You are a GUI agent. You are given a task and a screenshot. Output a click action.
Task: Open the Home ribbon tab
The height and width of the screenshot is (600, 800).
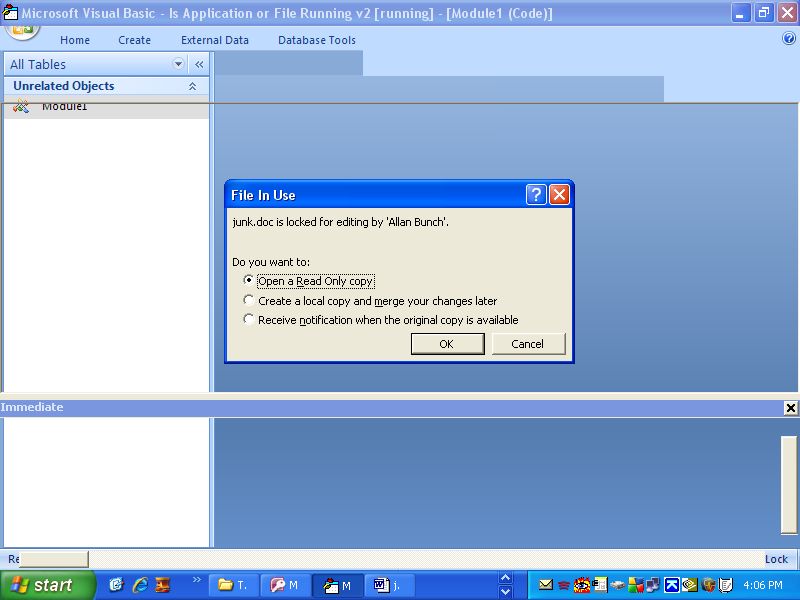(x=75, y=40)
